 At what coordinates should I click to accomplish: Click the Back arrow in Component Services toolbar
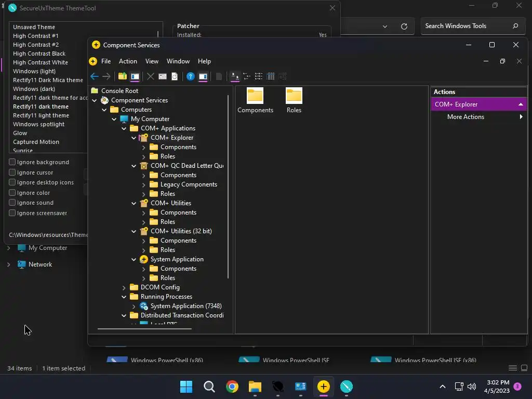[x=95, y=76]
